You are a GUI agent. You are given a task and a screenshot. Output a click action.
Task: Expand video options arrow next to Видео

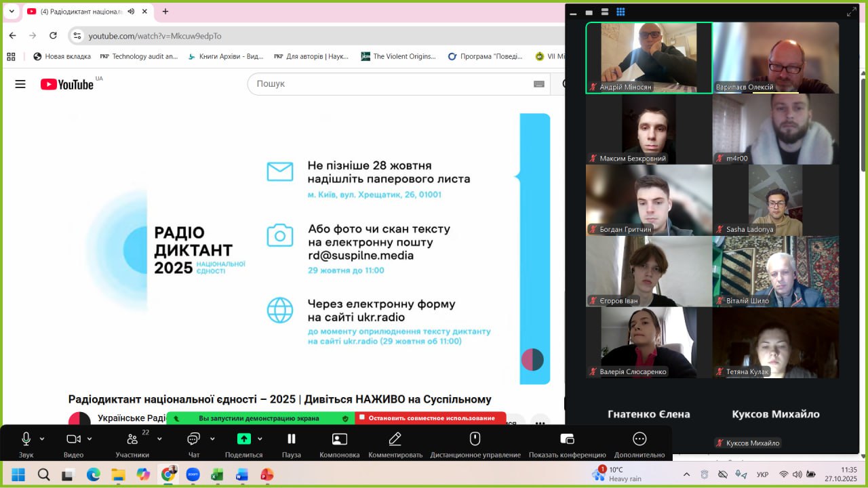click(90, 439)
